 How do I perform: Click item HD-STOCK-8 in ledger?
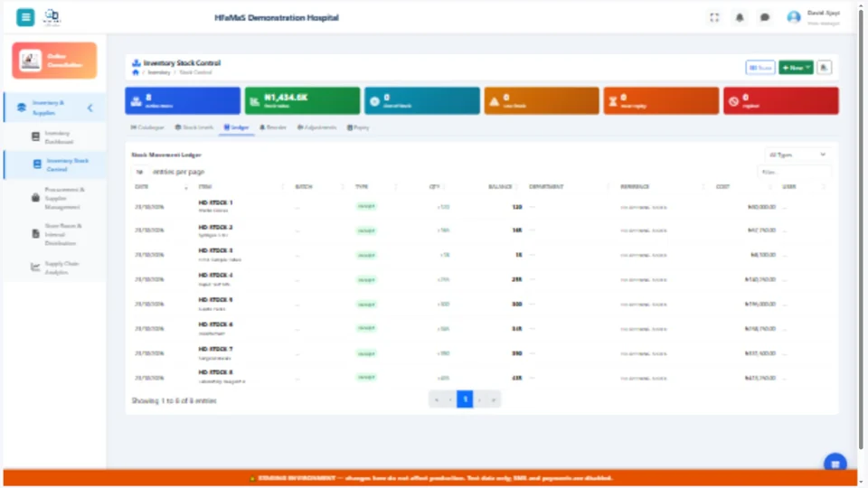[215, 372]
